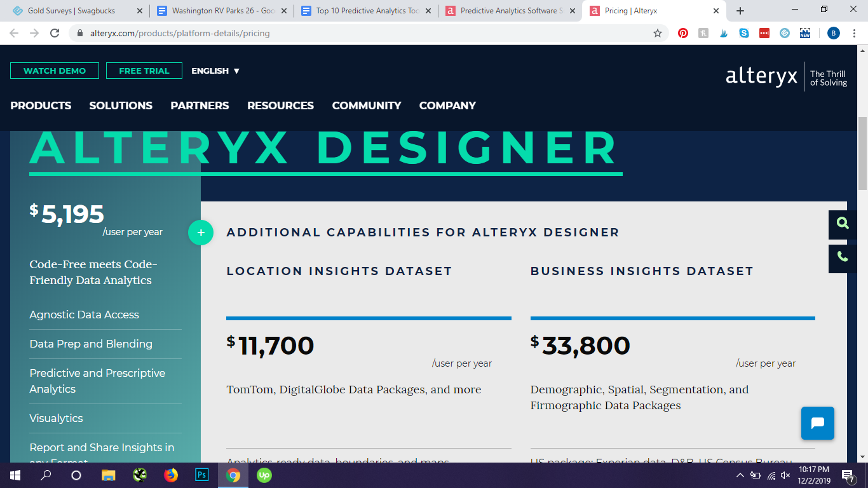Open the RESOURCES menu
The image size is (868, 488).
[x=280, y=105]
